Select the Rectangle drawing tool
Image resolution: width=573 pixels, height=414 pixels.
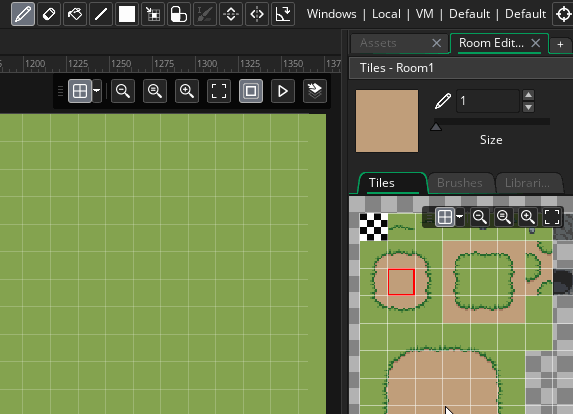[127, 14]
